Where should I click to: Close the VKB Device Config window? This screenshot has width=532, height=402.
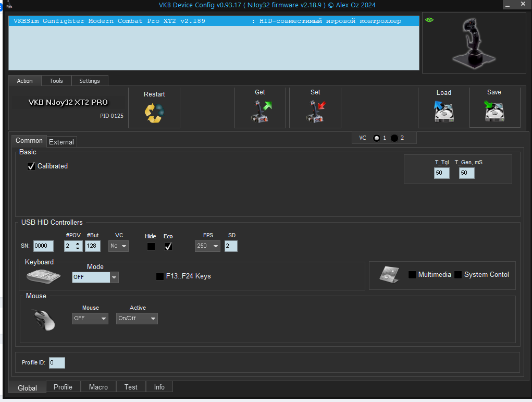pos(523,4)
